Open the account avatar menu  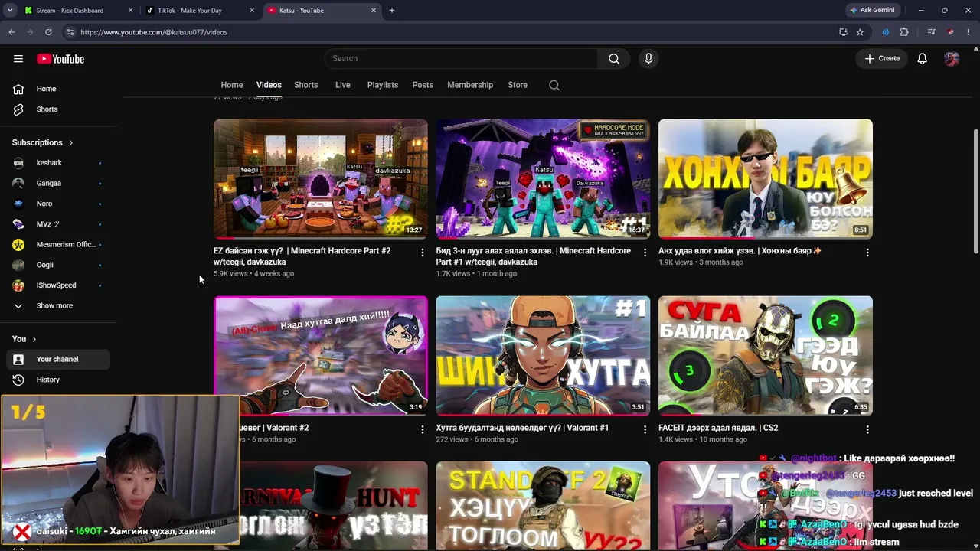click(952, 58)
